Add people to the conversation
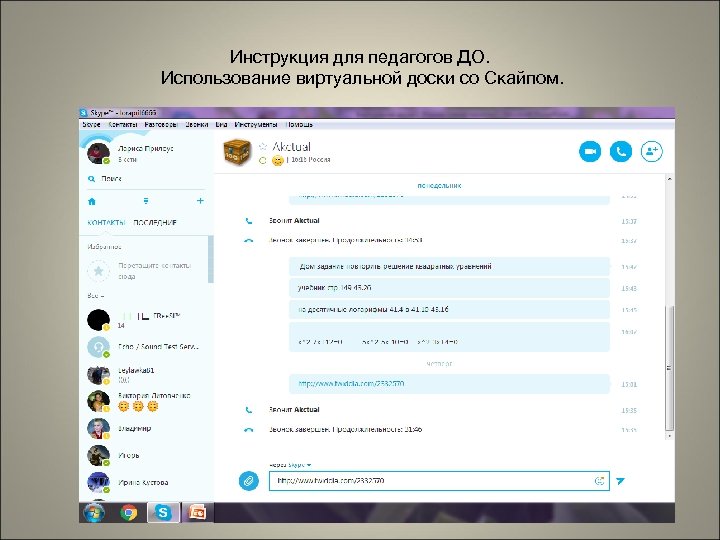Viewport: 720px width, 540px height. pyautogui.click(x=652, y=152)
